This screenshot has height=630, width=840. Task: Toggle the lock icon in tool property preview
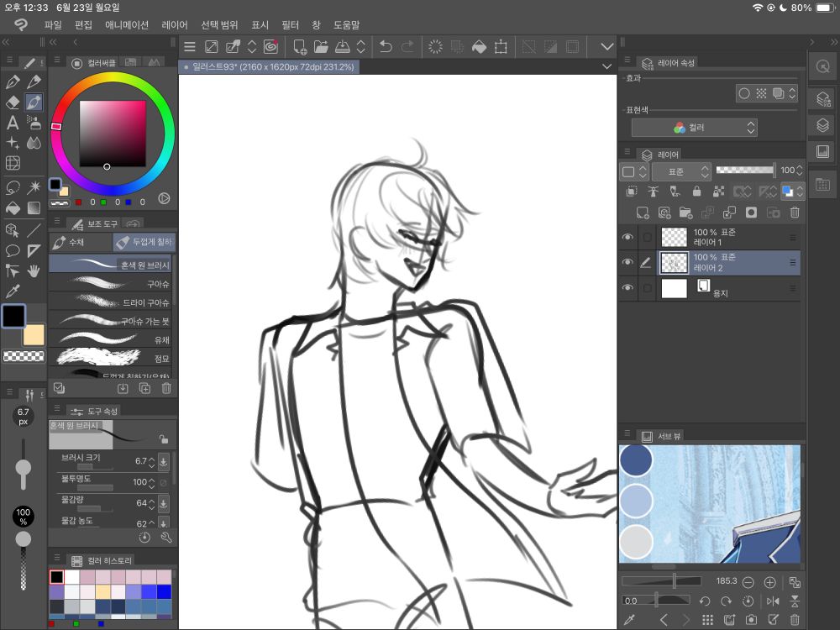point(164,439)
